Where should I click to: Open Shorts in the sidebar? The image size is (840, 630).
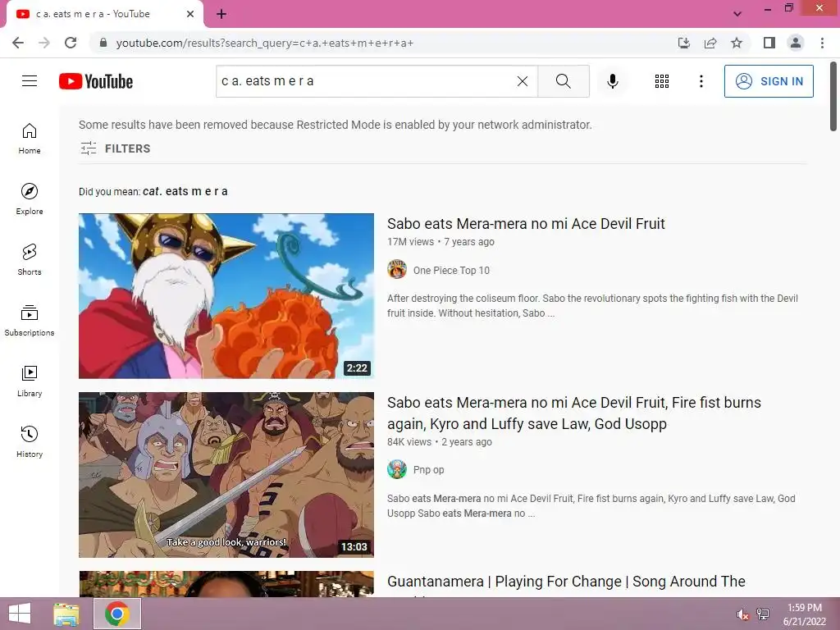click(x=30, y=259)
